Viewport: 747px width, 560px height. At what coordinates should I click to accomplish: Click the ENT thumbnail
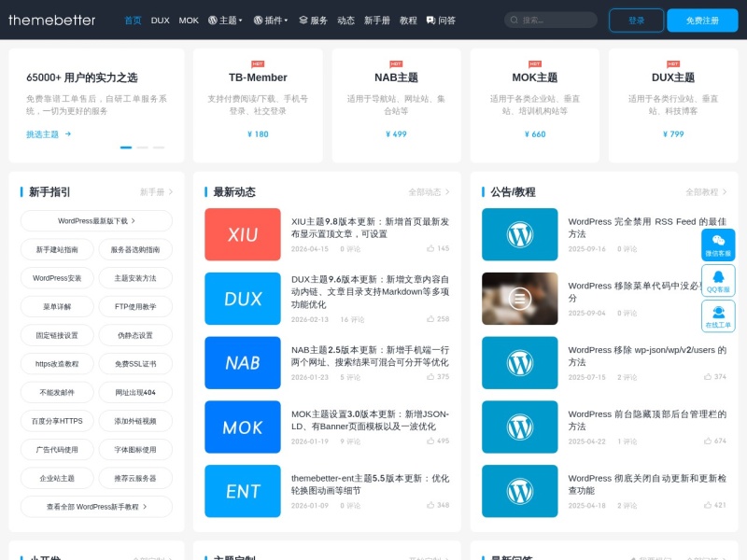pos(243,491)
